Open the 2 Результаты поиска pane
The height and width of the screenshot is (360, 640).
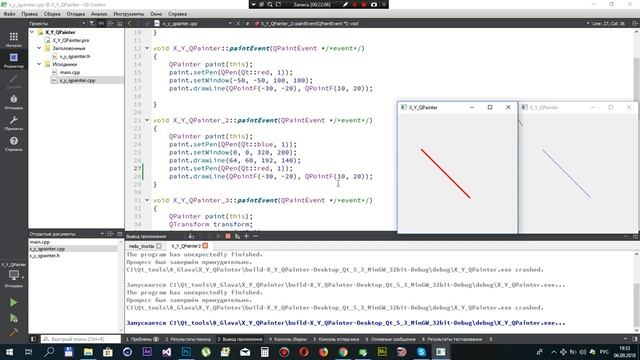(x=188, y=339)
